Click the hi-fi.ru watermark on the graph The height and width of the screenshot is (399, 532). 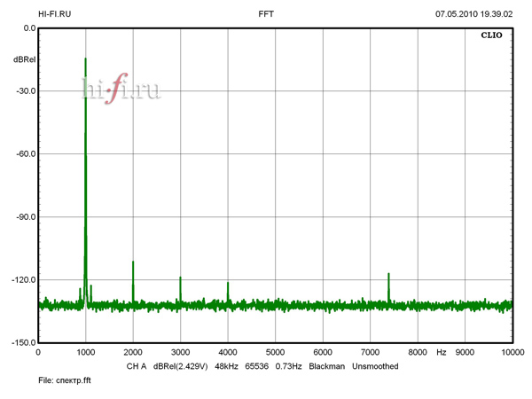121,89
